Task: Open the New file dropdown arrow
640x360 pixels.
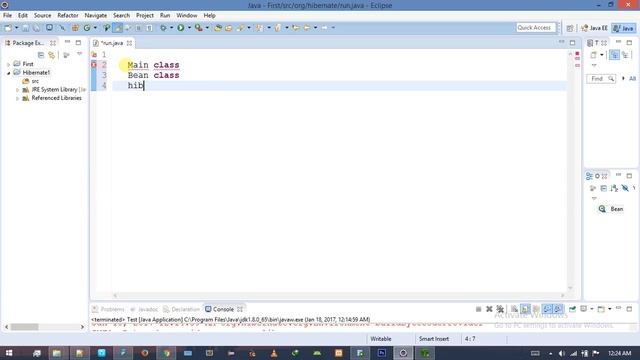Action: pos(16,28)
